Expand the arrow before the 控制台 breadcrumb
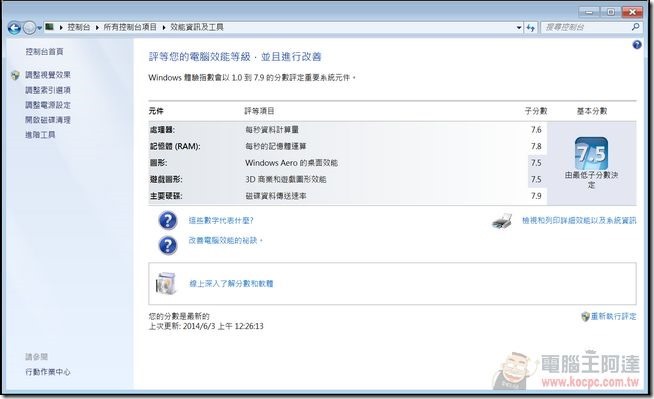654x399 pixels. [61, 28]
